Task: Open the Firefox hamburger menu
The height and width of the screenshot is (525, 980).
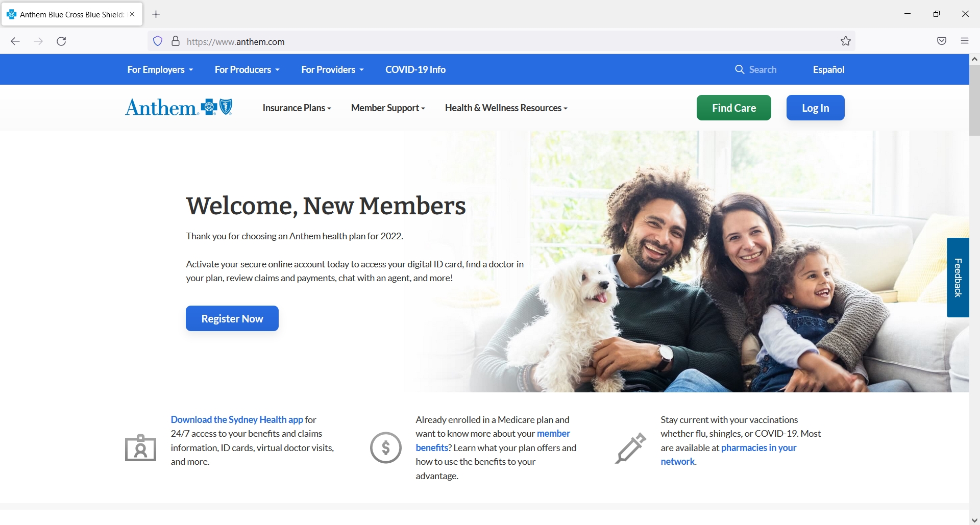Action: 965,41
